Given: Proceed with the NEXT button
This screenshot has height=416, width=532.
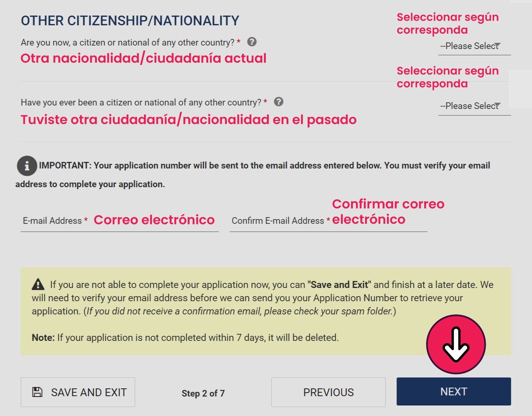Looking at the screenshot, I should (x=453, y=391).
